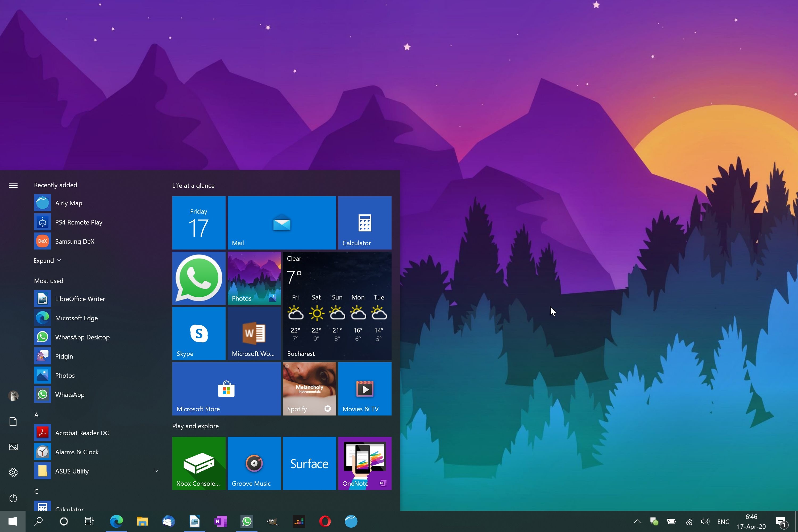798x532 pixels.
Task: Open Thunderbird from the taskbar
Action: (x=169, y=521)
